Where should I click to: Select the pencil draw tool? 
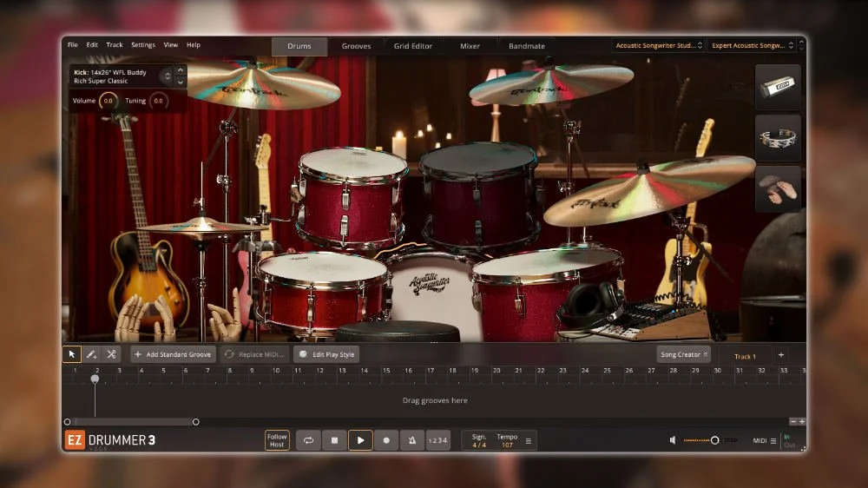91,354
